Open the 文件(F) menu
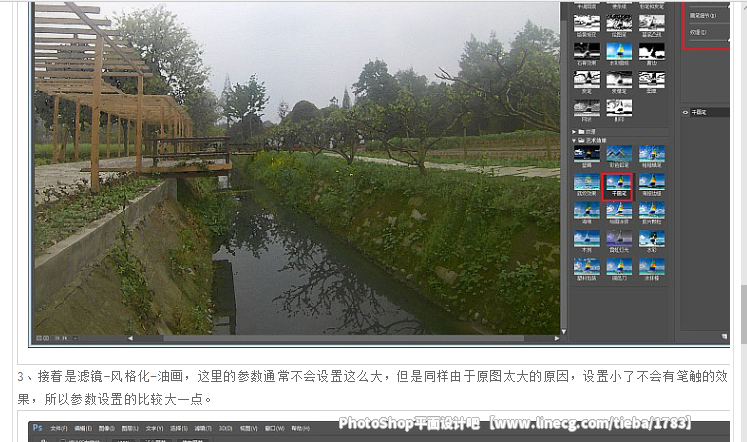Image resolution: width=747 pixels, height=442 pixels. [59, 428]
